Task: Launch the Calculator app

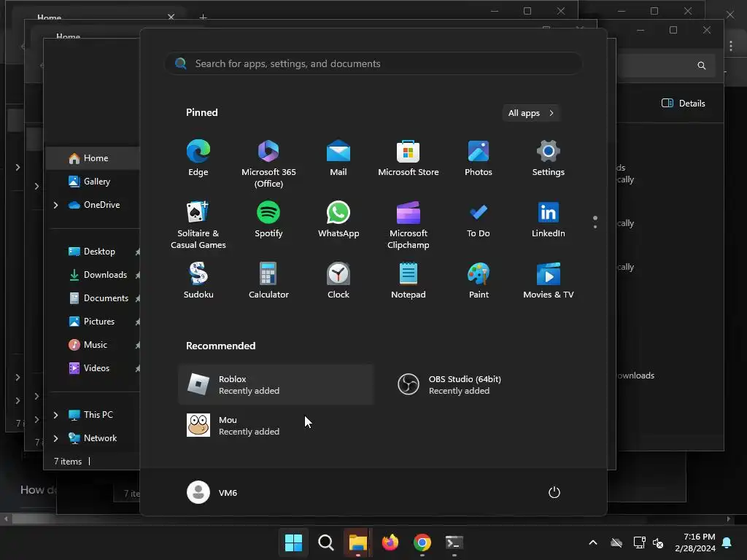Action: (x=268, y=281)
